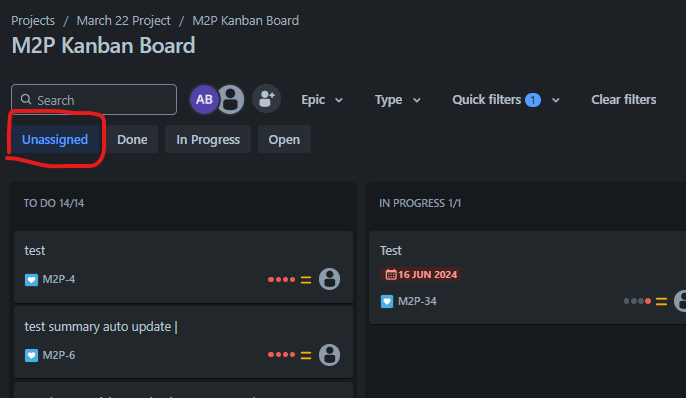This screenshot has height=398, width=686.
Task: Click the issue type icon beside M2P-34
Action: pyautogui.click(x=387, y=301)
